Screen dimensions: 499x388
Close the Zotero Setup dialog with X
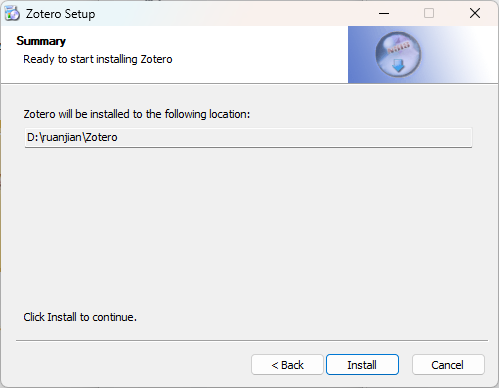(x=475, y=13)
